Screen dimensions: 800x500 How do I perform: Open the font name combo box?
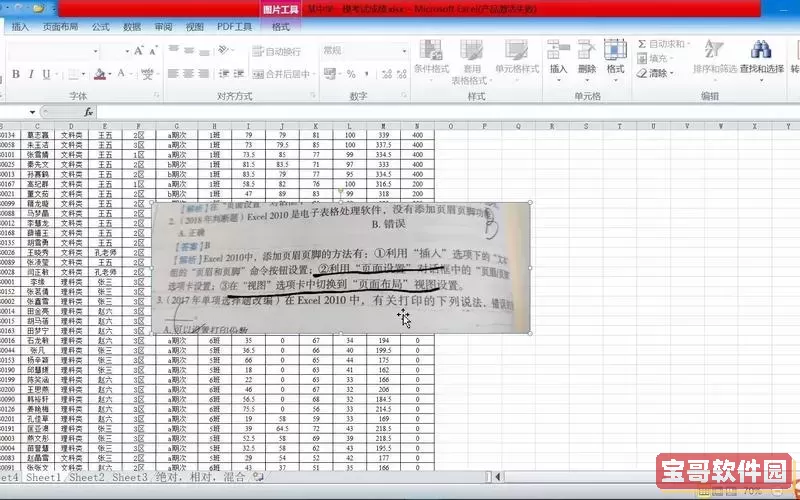pos(53,52)
